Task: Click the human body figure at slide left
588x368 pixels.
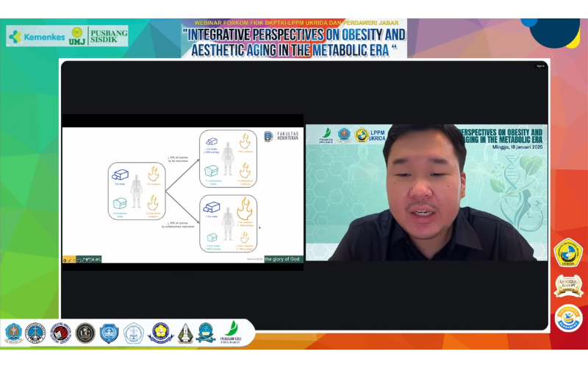Action: (135, 193)
